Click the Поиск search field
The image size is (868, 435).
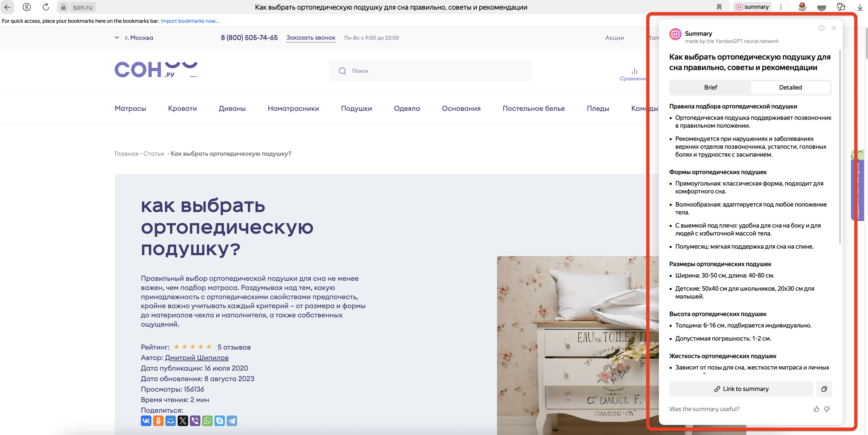[x=430, y=71]
